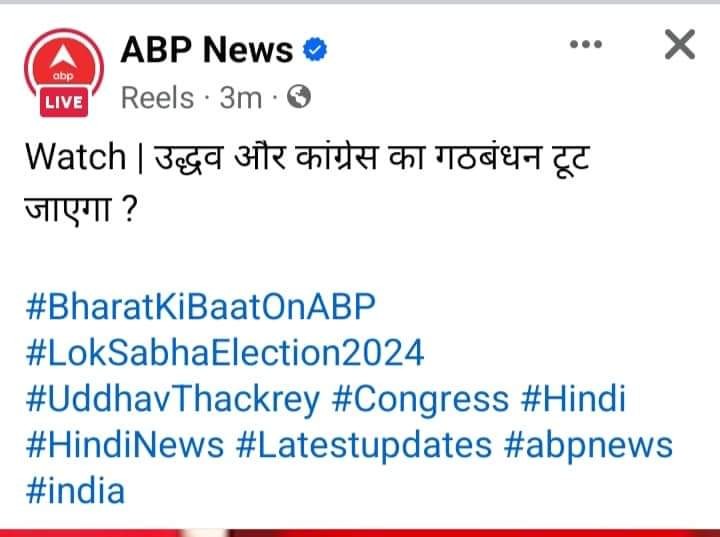Click the blue verified badge
This screenshot has height=537, width=720.
pos(315,49)
